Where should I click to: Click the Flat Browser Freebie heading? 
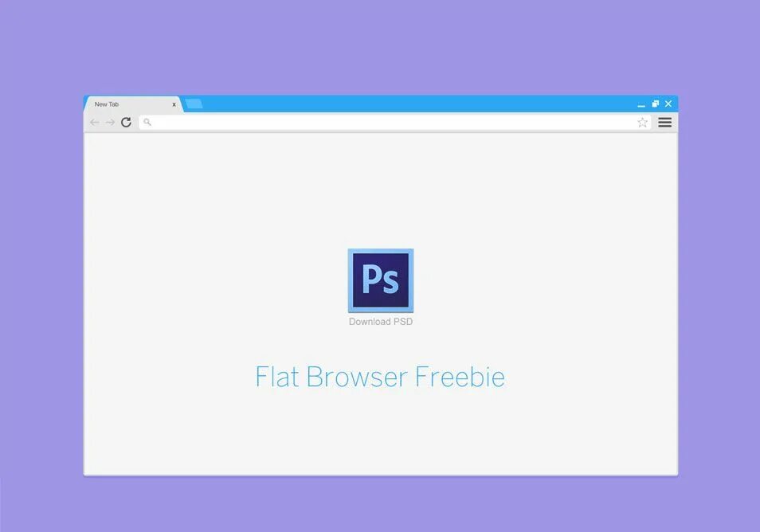(380, 377)
